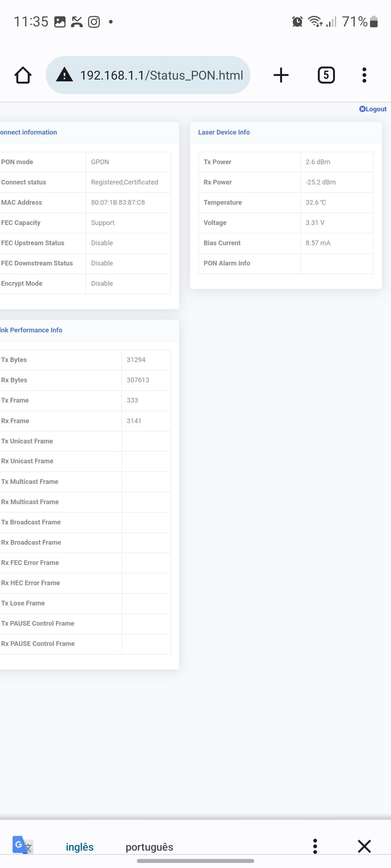Select português language tab
Screen dimensions: 391x868
click(149, 847)
